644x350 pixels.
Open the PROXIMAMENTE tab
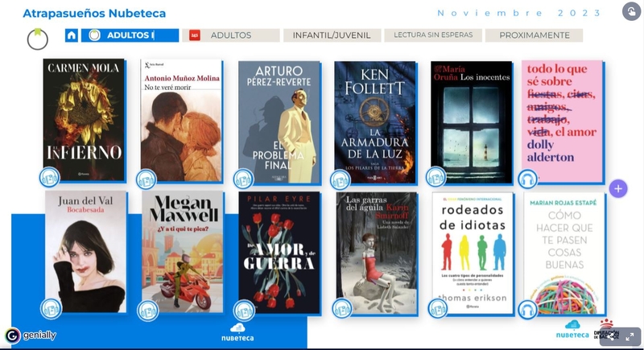click(x=534, y=35)
